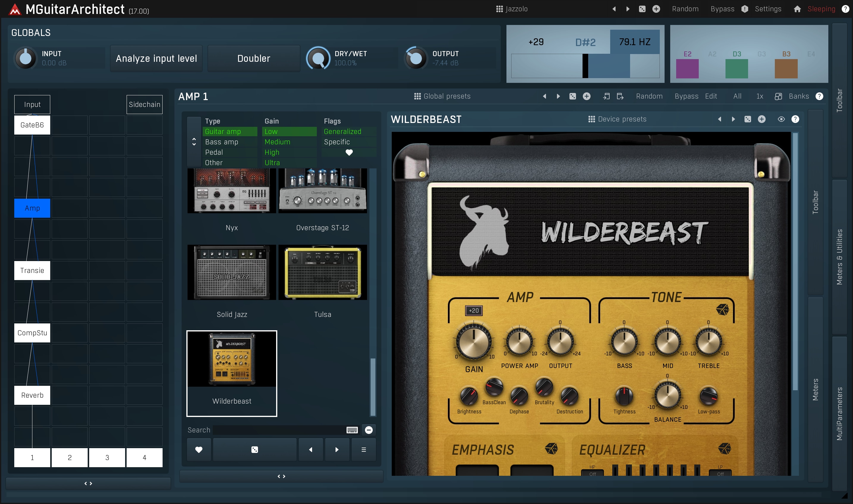853x504 pixels.
Task: Toggle the +20 gain boost switch
Action: [x=473, y=310]
